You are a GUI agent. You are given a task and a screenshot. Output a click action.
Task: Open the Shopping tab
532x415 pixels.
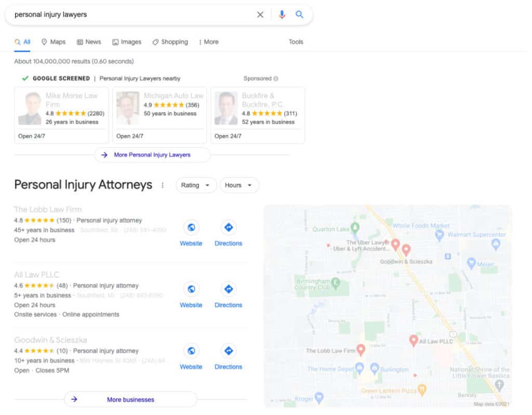coord(170,42)
